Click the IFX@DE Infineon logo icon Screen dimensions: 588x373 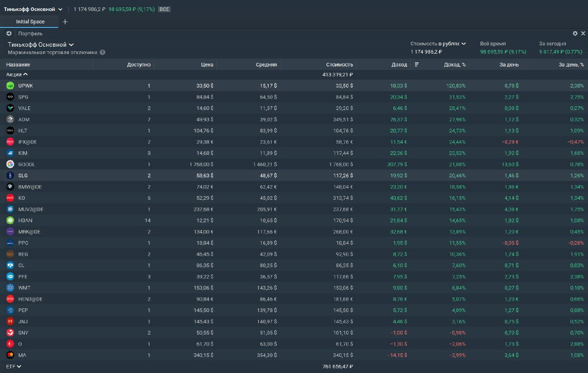tap(10, 142)
